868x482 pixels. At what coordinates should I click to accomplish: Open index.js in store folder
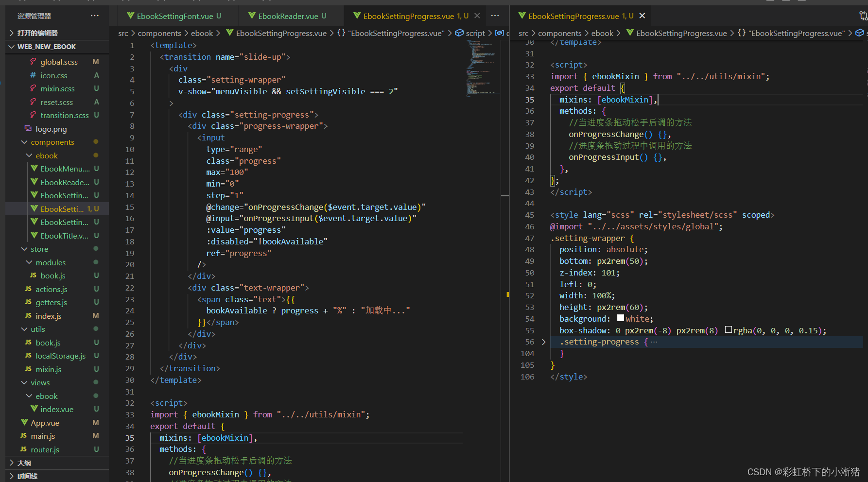49,316
